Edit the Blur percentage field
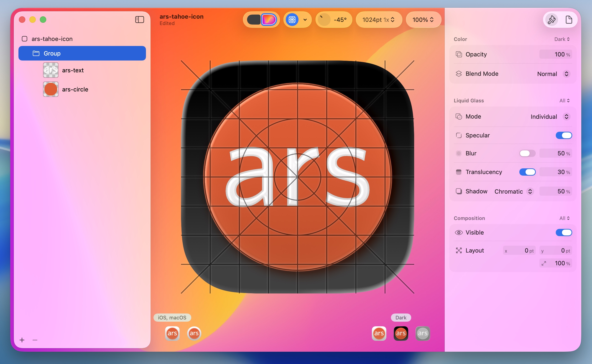 click(x=555, y=153)
